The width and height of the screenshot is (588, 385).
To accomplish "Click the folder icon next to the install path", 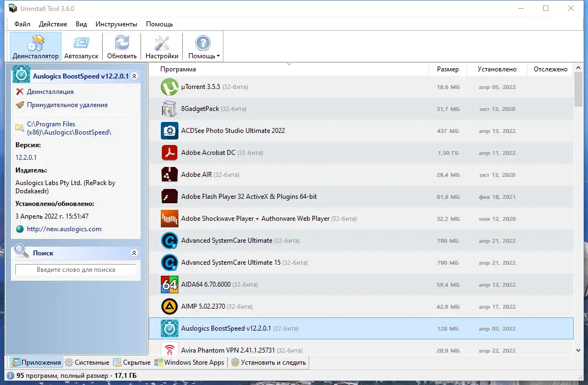I will point(20,127).
